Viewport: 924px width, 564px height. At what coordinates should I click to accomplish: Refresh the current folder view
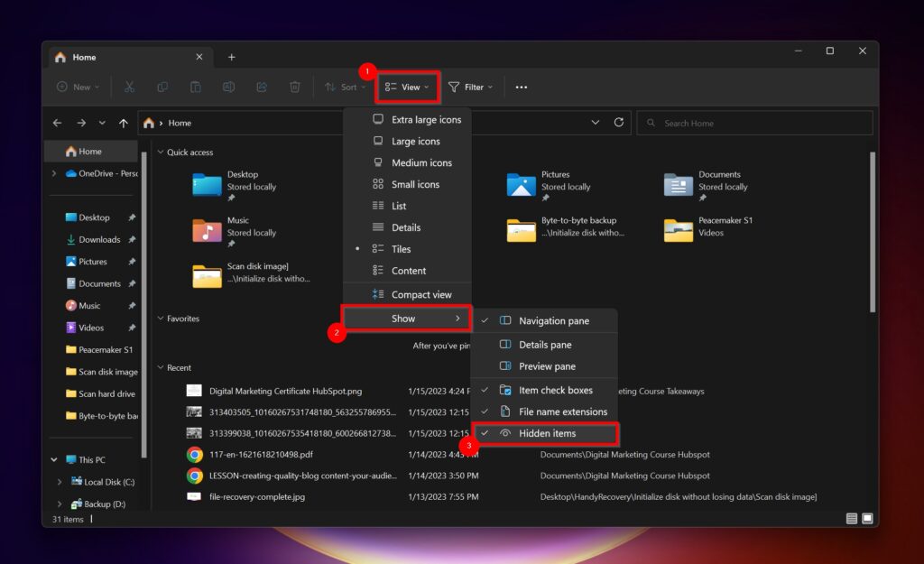pyautogui.click(x=618, y=123)
